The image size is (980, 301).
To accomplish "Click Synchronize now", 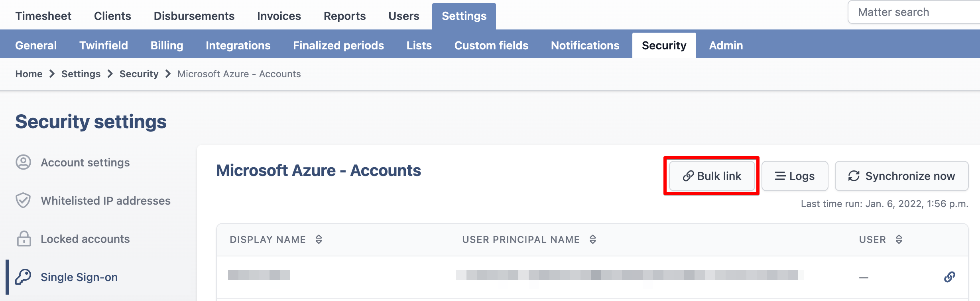I will [901, 176].
